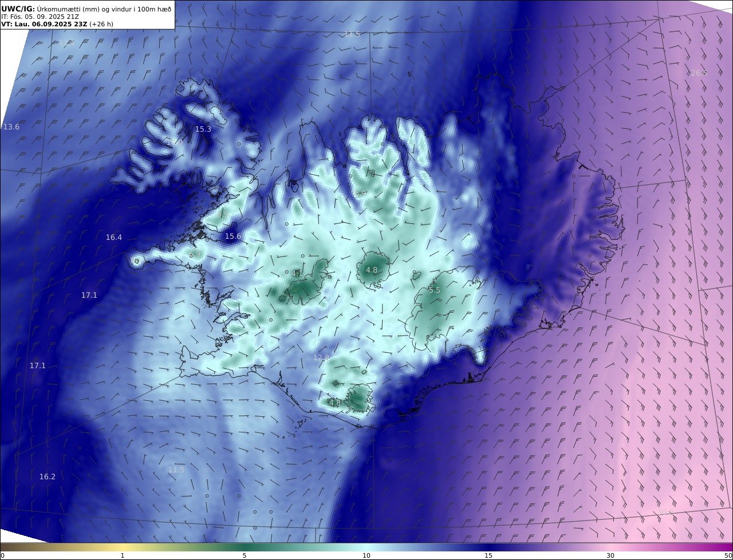Viewport: 733px width, 560px height.
Task: Click the 5.5 value on Vatnajökull glacier
Action: point(435,290)
